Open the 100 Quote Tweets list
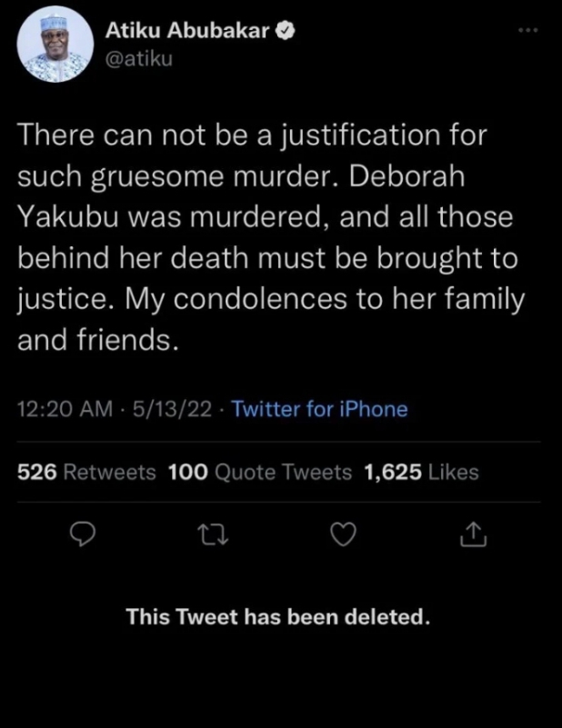Image resolution: width=562 pixels, height=728 pixels. click(260, 472)
